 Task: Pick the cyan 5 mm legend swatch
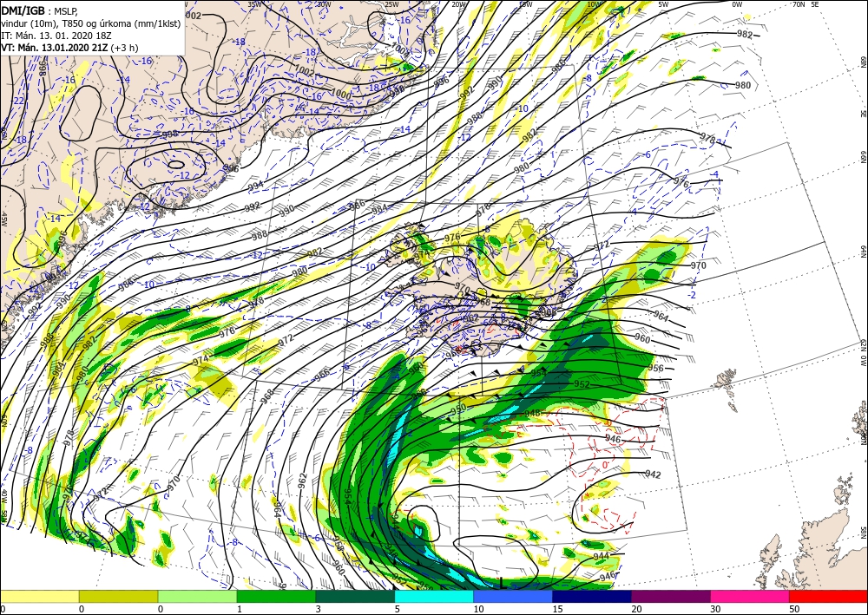[434, 596]
